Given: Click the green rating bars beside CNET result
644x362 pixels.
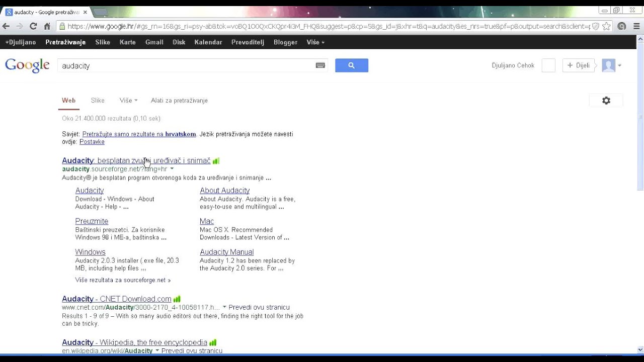Looking at the screenshot, I should point(177,299).
